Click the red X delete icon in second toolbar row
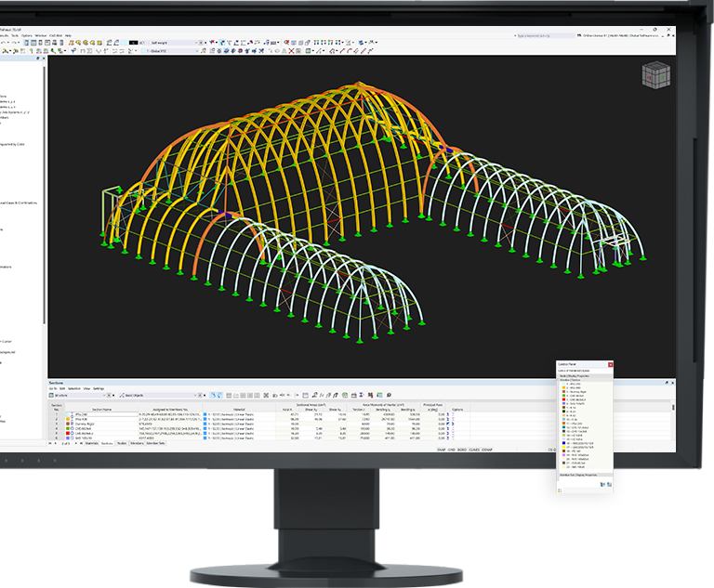This screenshot has width=714, height=588. point(291,51)
